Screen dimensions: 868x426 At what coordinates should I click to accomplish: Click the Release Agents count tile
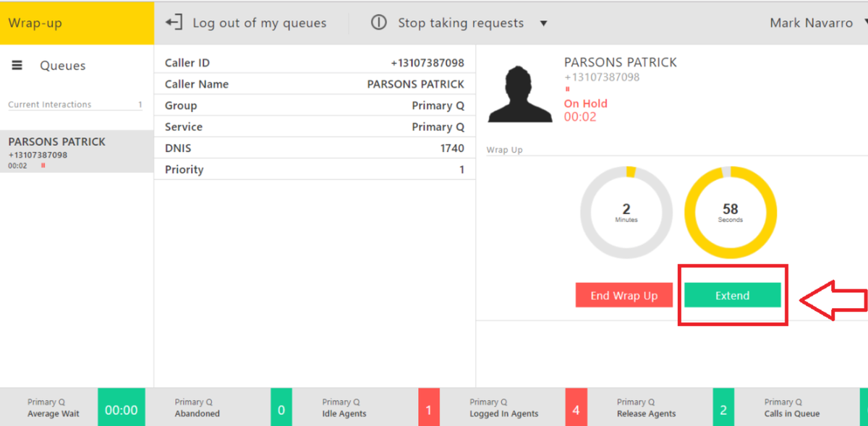tap(723, 410)
